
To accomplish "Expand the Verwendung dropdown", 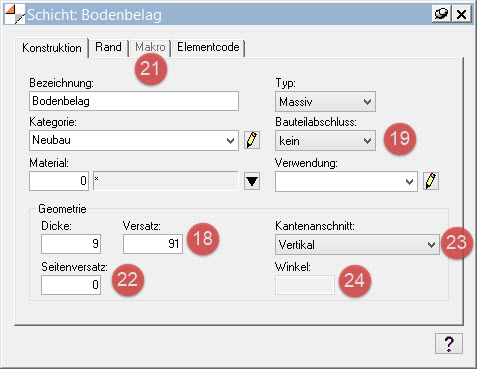I will [x=346, y=182].
